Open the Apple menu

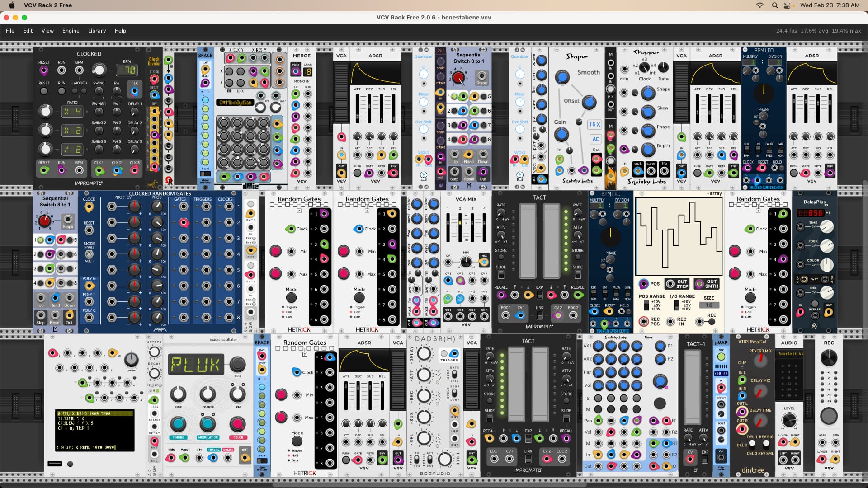pos(12,5)
